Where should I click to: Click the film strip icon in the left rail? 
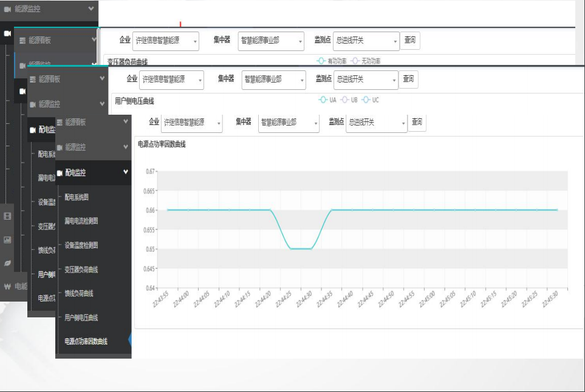(x=7, y=216)
